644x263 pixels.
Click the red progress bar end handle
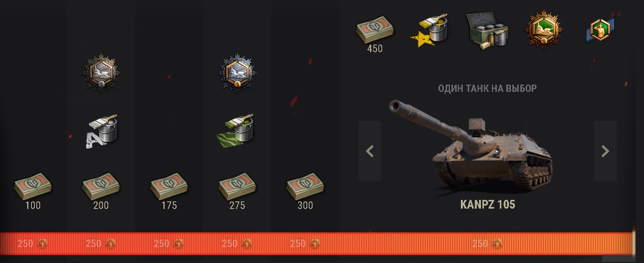pyautogui.click(x=634, y=243)
